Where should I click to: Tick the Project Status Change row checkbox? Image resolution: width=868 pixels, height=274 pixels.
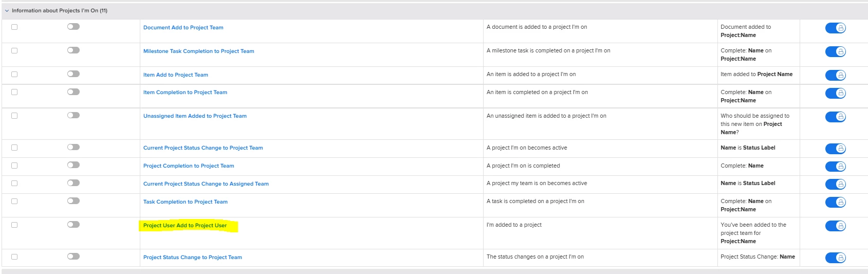pyautogui.click(x=14, y=257)
